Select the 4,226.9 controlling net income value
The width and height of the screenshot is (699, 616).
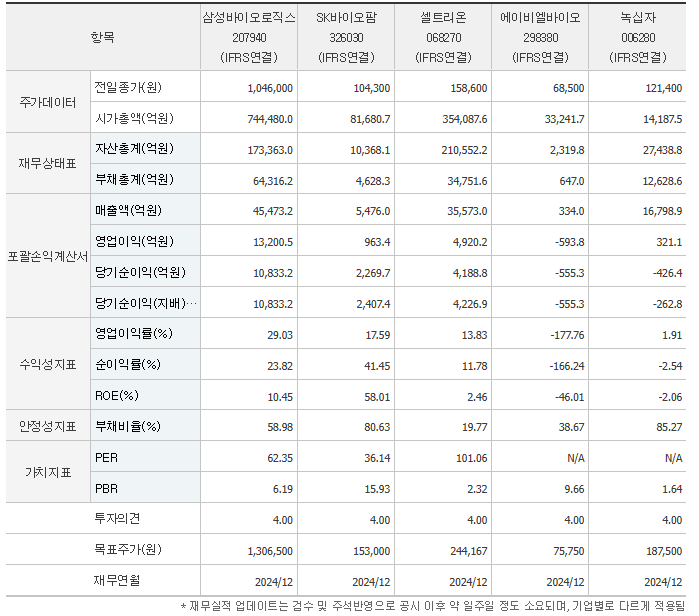[x=470, y=304]
